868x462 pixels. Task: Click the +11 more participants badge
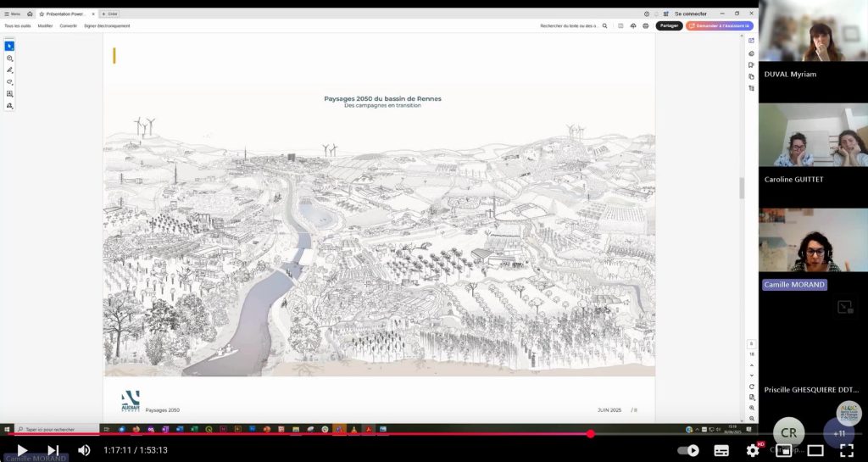[x=839, y=433]
